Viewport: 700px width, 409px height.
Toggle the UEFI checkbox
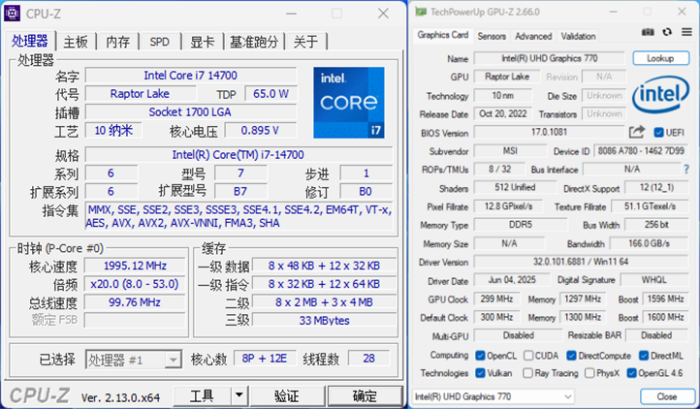tap(658, 133)
